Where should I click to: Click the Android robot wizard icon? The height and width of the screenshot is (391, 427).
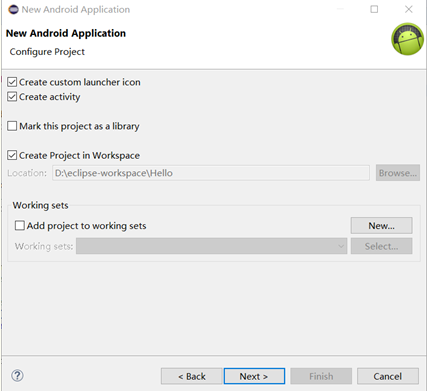point(407,39)
